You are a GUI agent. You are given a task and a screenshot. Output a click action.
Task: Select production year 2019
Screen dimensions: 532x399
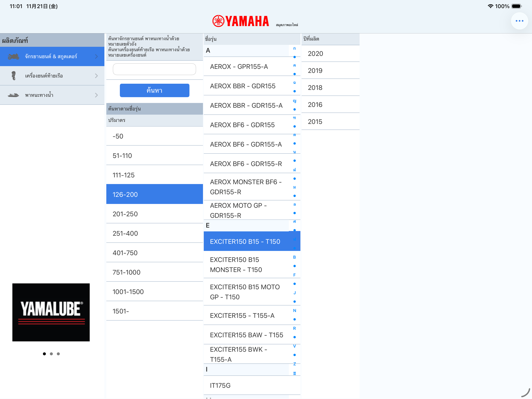[x=330, y=71]
